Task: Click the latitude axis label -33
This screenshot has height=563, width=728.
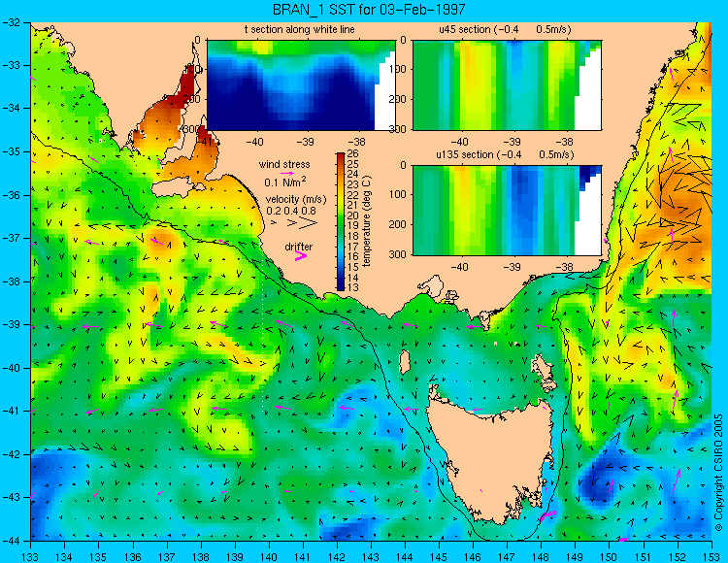Action: (11, 65)
